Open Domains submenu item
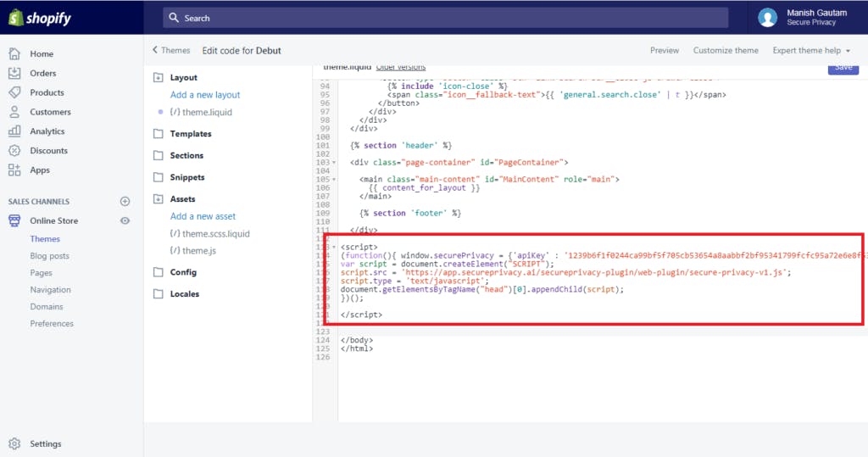868x457 pixels. point(47,306)
